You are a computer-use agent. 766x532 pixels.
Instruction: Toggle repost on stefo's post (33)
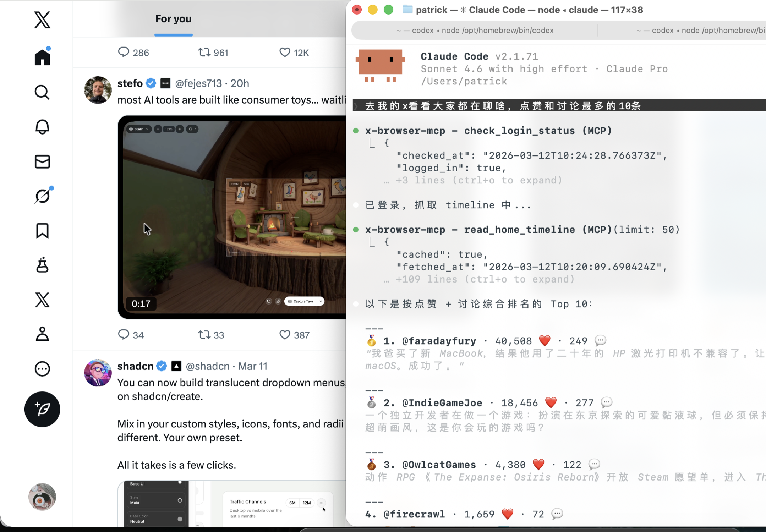(204, 335)
